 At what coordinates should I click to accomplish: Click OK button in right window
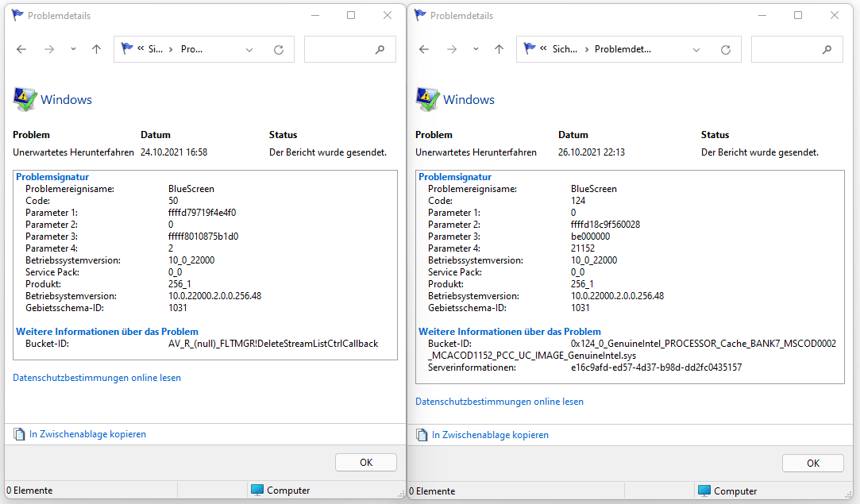click(813, 464)
